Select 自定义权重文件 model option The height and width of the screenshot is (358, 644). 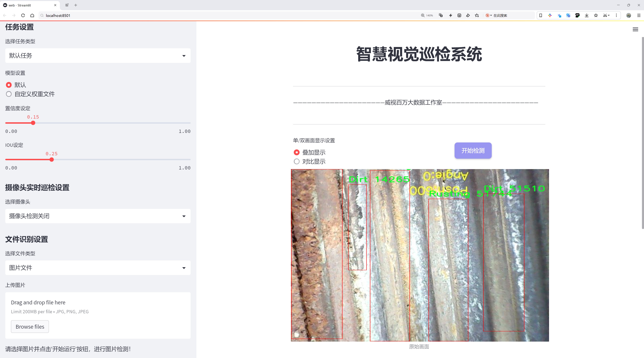[9, 94]
